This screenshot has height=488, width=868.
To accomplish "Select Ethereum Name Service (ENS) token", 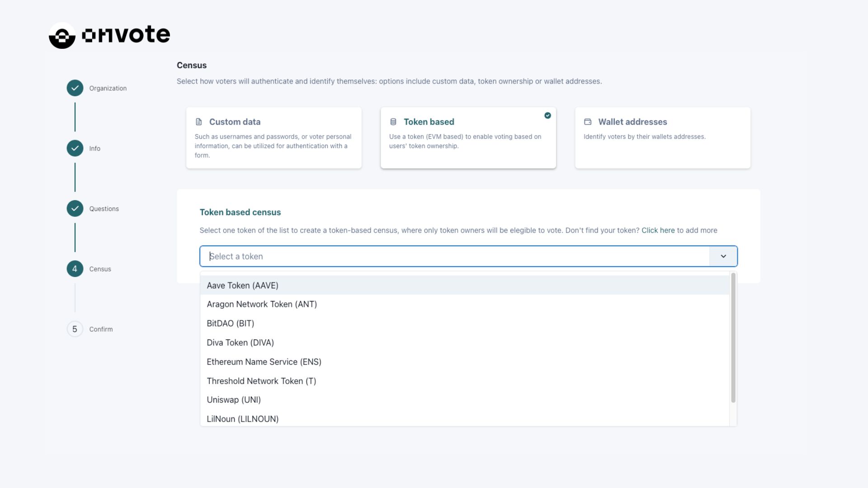I will (x=465, y=362).
